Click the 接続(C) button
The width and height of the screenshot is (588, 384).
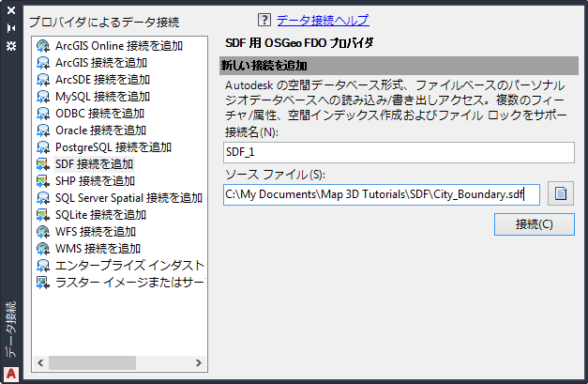(x=535, y=224)
